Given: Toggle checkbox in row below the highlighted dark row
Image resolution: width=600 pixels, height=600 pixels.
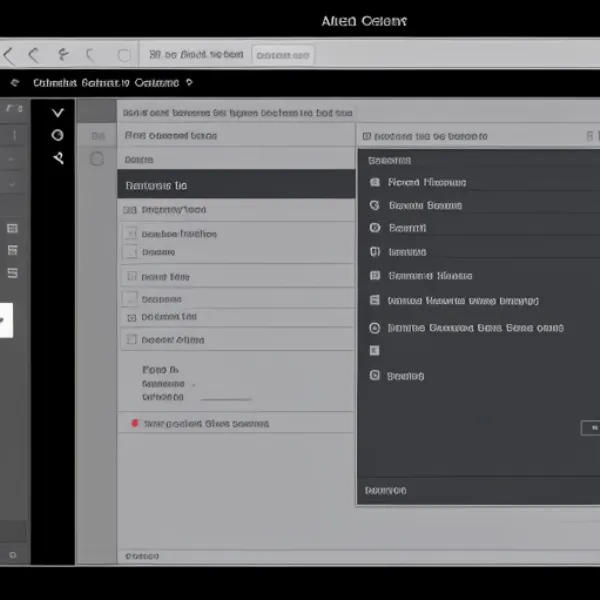Looking at the screenshot, I should [129, 210].
